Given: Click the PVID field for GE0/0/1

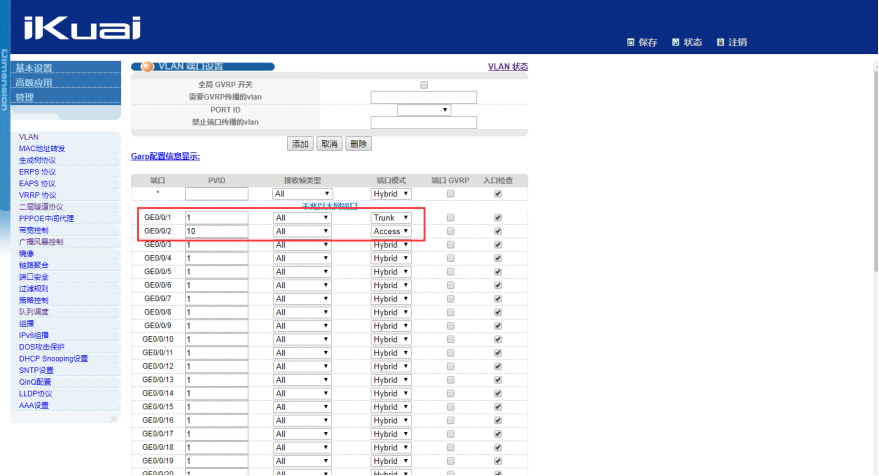Looking at the screenshot, I should [216, 218].
